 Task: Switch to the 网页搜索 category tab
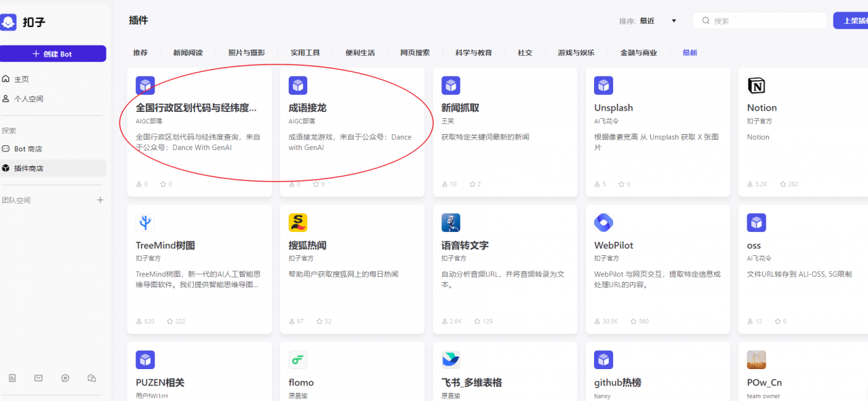click(x=415, y=53)
